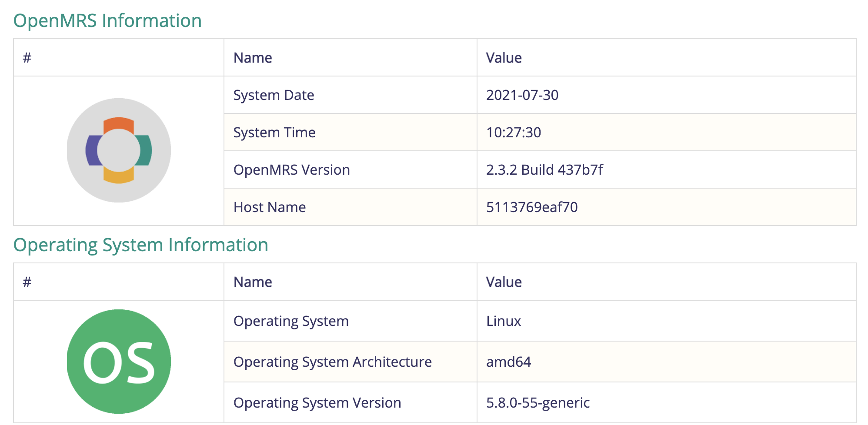Image resolution: width=868 pixels, height=425 pixels.
Task: Click the green OS circle icon
Action: click(119, 362)
